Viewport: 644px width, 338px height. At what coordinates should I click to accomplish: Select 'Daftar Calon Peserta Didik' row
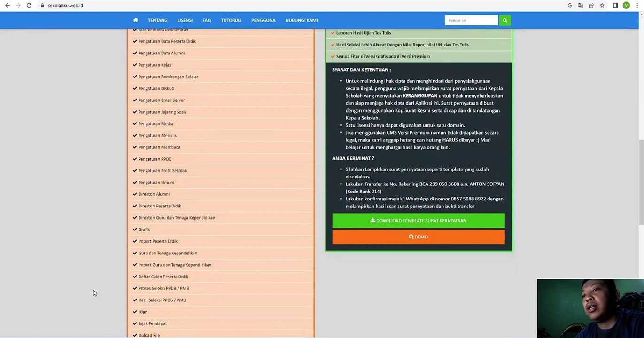(221, 277)
